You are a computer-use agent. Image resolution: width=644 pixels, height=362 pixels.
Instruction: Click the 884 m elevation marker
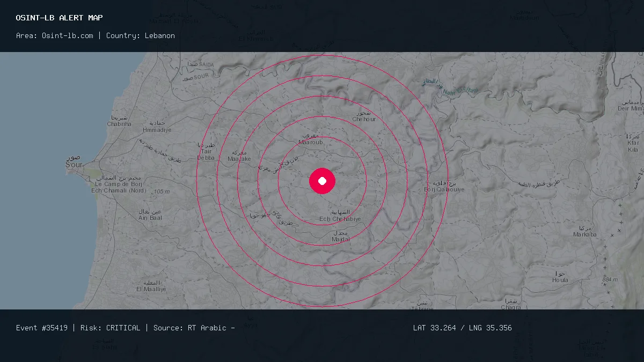coord(610,279)
